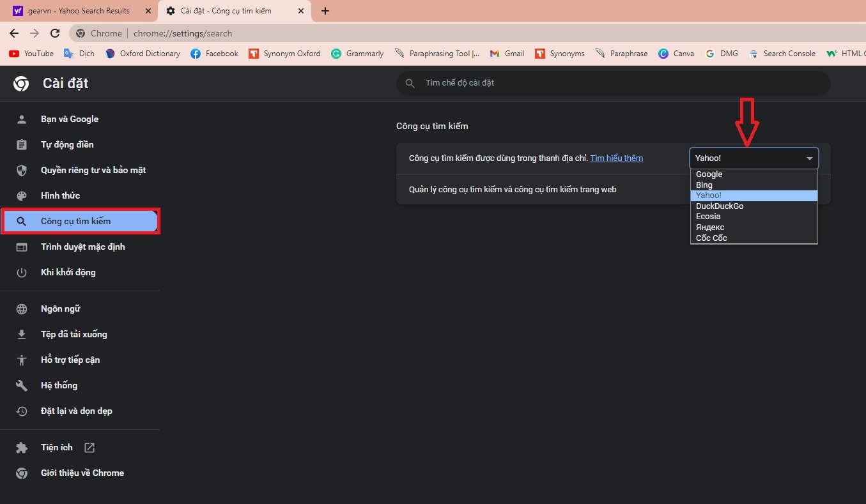Click the Chrome logo beside Cài đặt
866x504 pixels.
click(x=21, y=84)
